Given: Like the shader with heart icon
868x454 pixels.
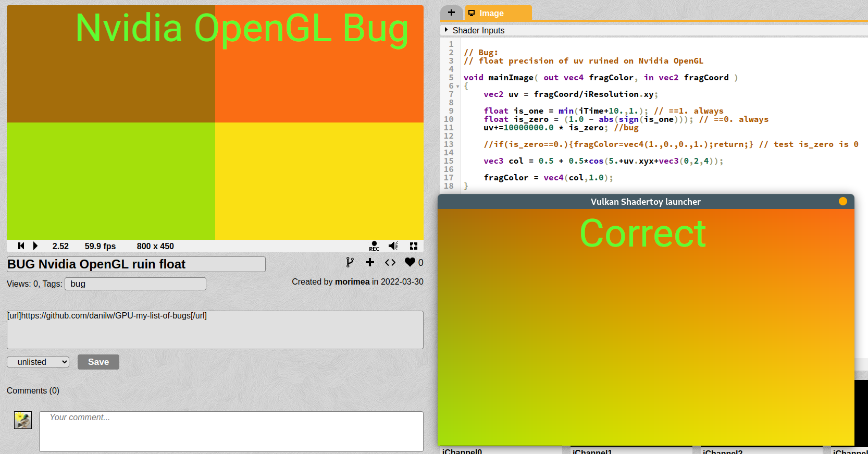Looking at the screenshot, I should (x=410, y=262).
